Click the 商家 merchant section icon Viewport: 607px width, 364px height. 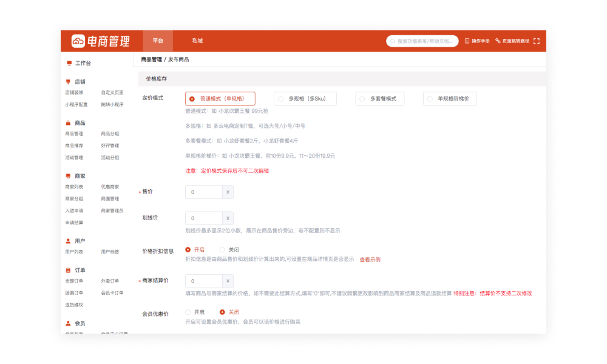tap(69, 176)
